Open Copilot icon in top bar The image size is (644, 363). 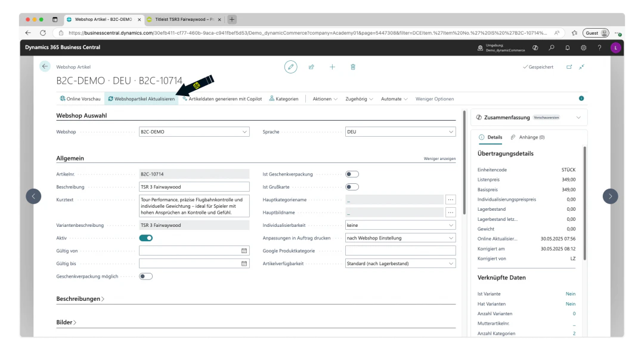(535, 48)
